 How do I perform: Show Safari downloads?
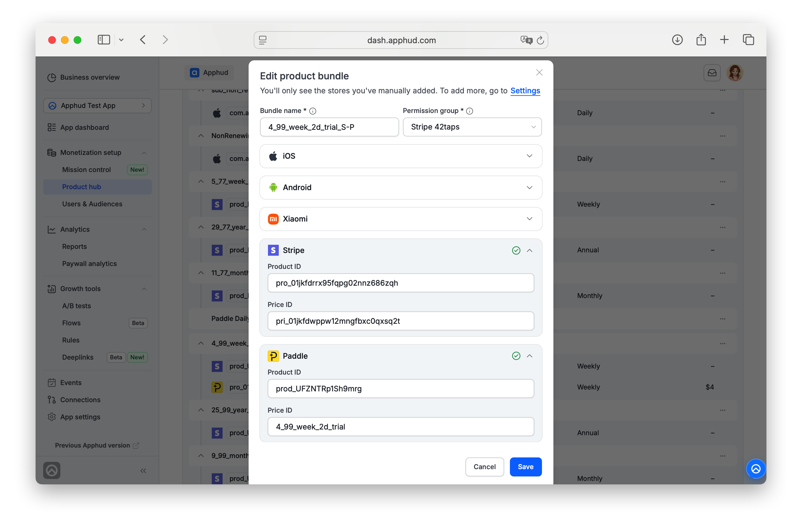[677, 40]
